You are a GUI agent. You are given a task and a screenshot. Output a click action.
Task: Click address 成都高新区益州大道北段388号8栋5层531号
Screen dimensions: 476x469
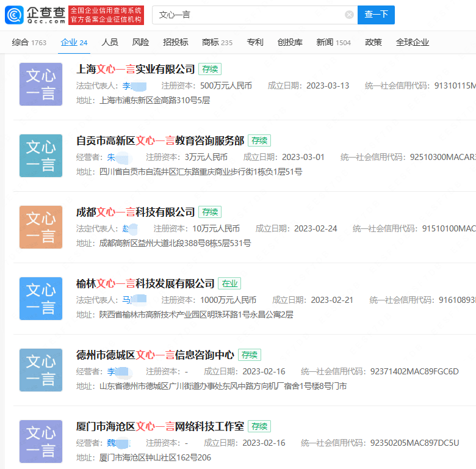point(175,243)
